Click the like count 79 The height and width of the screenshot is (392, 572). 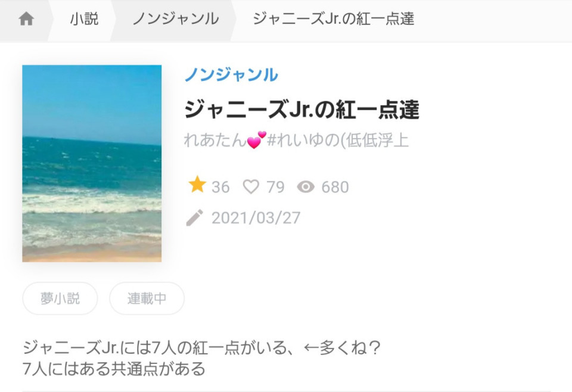pyautogui.click(x=275, y=187)
